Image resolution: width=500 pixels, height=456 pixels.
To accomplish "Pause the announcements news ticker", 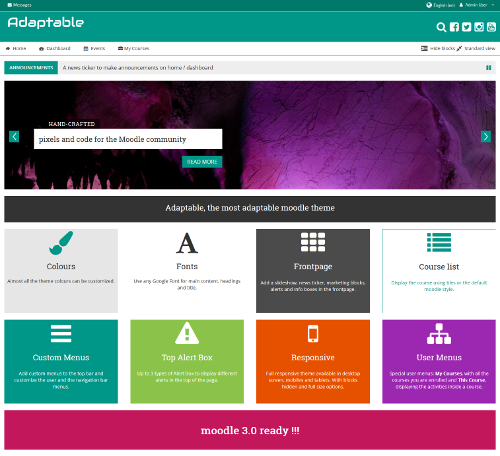I will point(488,68).
